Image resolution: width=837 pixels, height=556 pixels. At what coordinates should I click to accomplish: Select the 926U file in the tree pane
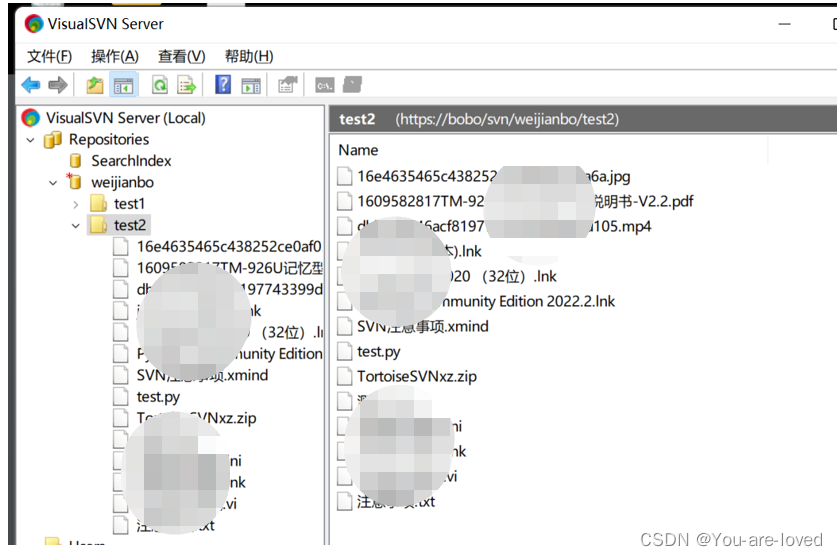click(230, 268)
